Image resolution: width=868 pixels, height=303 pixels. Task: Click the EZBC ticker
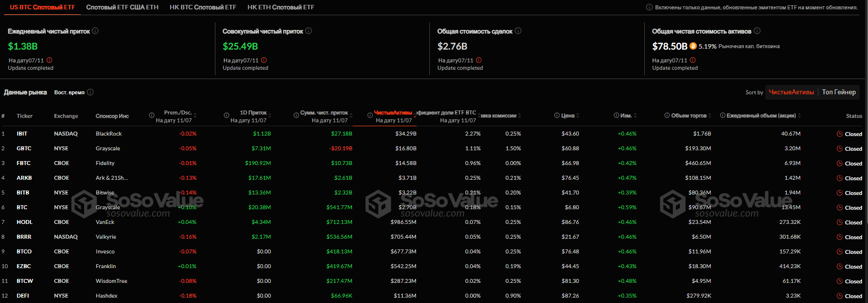(24, 266)
